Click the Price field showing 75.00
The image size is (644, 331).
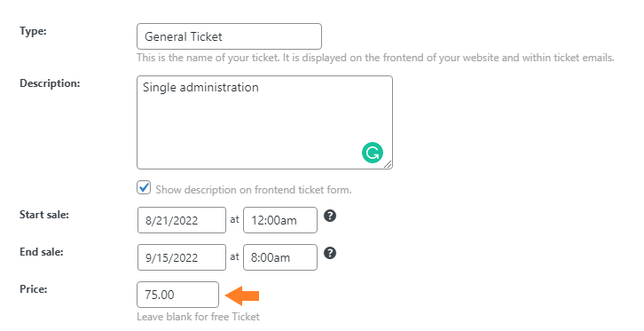pos(177,295)
